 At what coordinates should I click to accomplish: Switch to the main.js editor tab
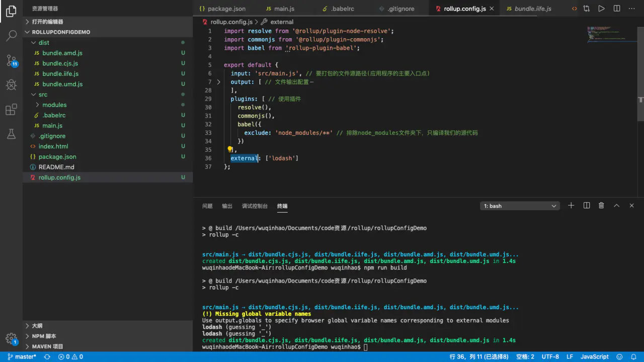(x=279, y=9)
